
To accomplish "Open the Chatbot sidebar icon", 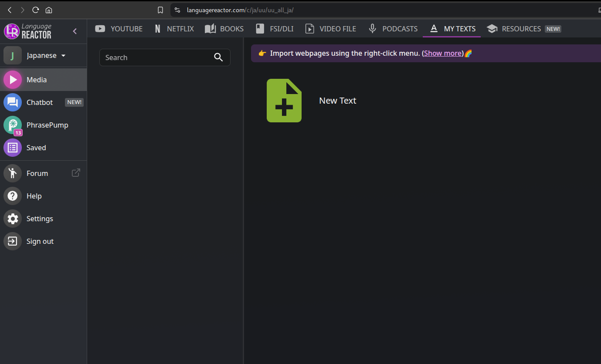I will (x=13, y=102).
